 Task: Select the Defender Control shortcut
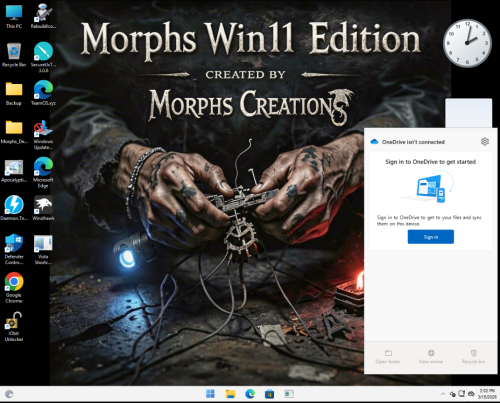tap(14, 249)
